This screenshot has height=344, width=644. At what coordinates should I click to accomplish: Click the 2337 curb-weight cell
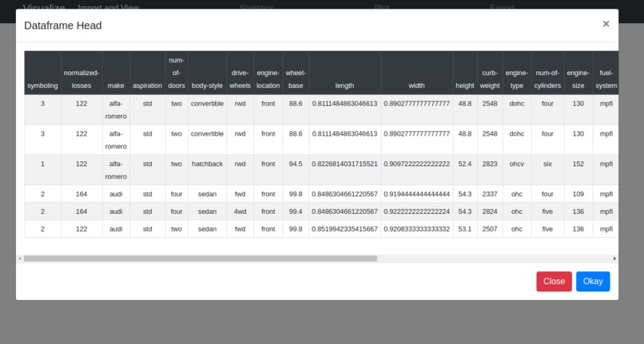coord(490,194)
